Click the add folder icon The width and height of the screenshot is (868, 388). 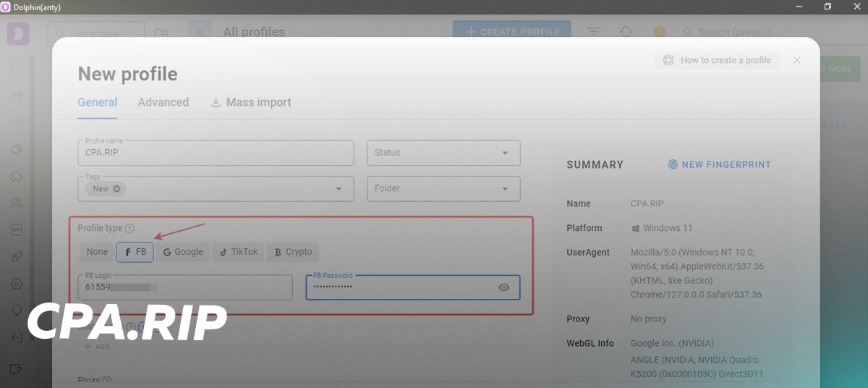[161, 33]
